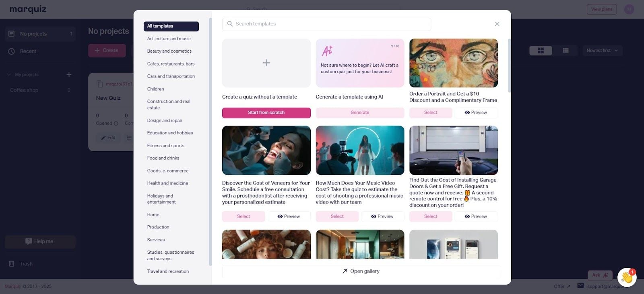
Task: Select Children category
Action: [x=156, y=89]
